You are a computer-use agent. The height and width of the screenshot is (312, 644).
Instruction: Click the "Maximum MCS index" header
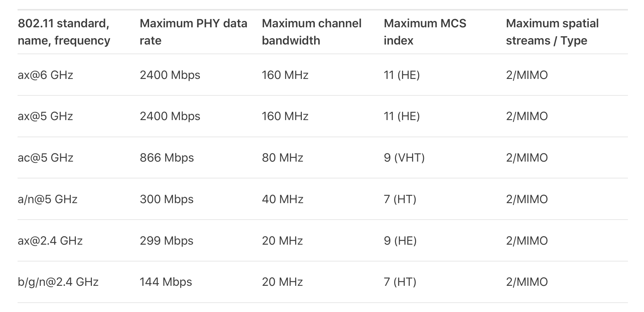pyautogui.click(x=425, y=32)
